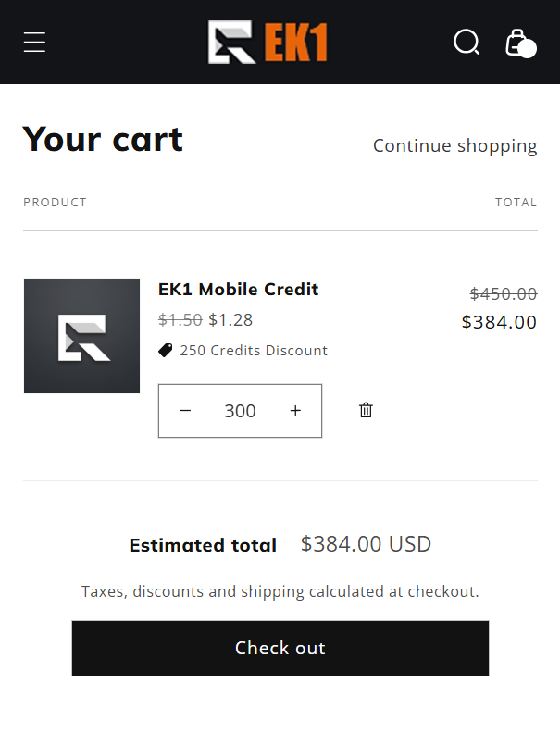The image size is (560, 732).
Task: Open the EK1 Mobile Credit product thumbnail
Action: click(81, 336)
